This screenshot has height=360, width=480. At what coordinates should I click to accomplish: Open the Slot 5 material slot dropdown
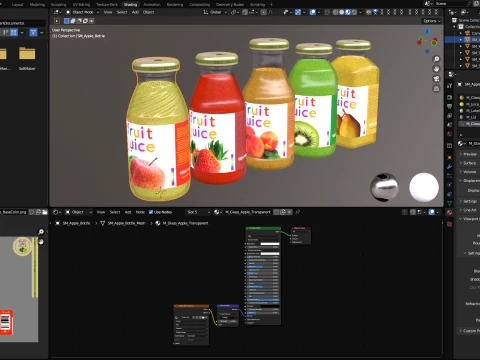198,212
